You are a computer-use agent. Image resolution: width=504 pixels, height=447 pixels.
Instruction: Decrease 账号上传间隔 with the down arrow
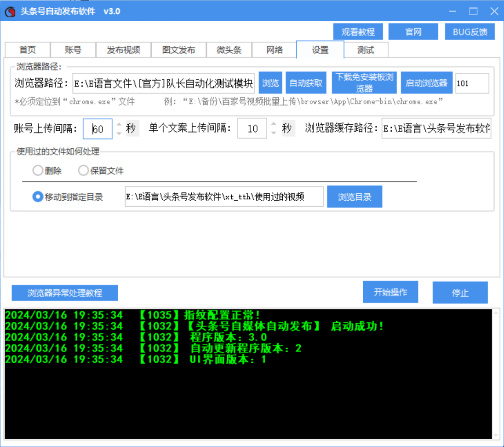(119, 133)
